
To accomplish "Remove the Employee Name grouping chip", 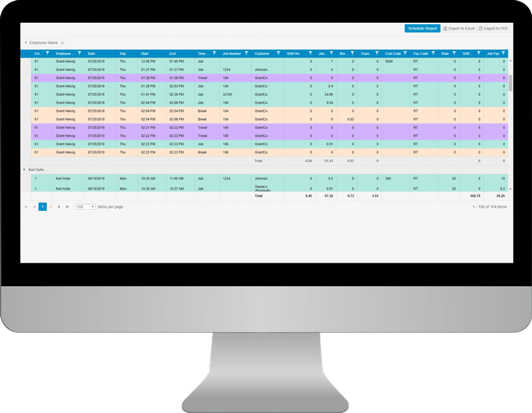I will coord(63,43).
